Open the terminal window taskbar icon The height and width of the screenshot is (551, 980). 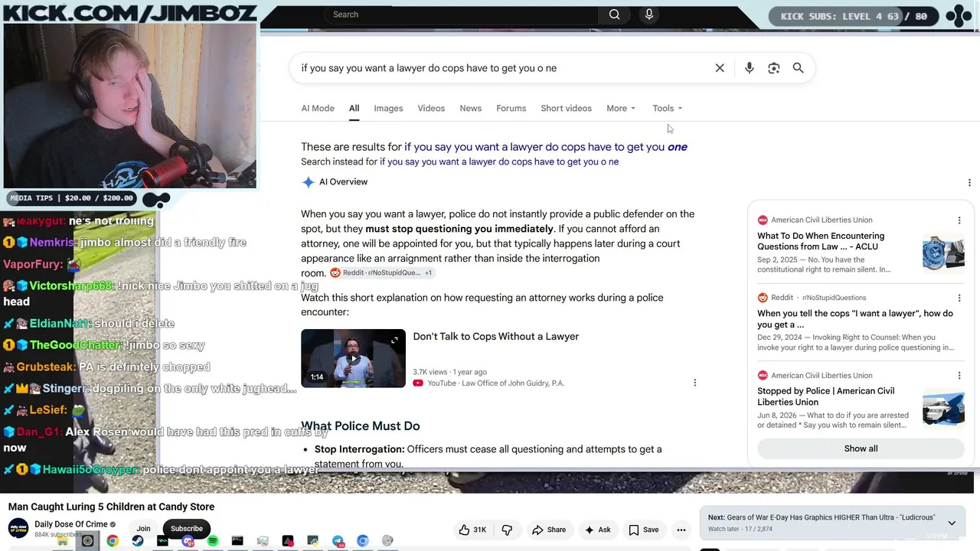pyautogui.click(x=237, y=541)
